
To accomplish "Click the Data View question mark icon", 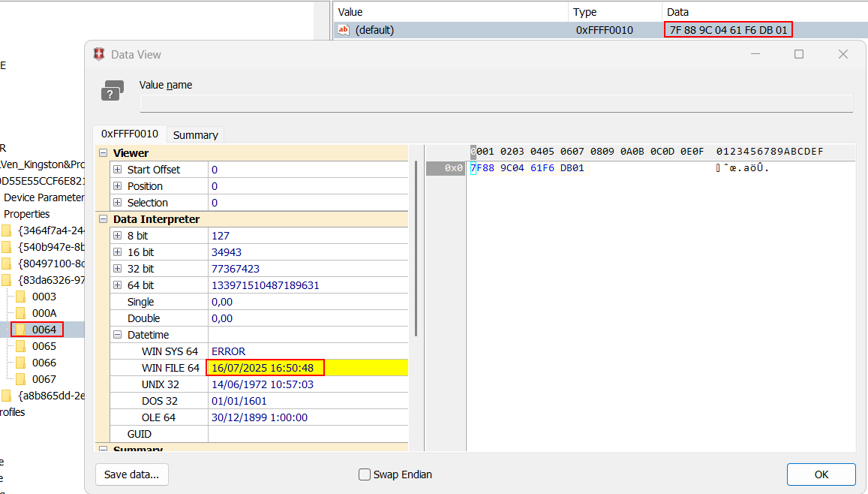I will coord(112,92).
